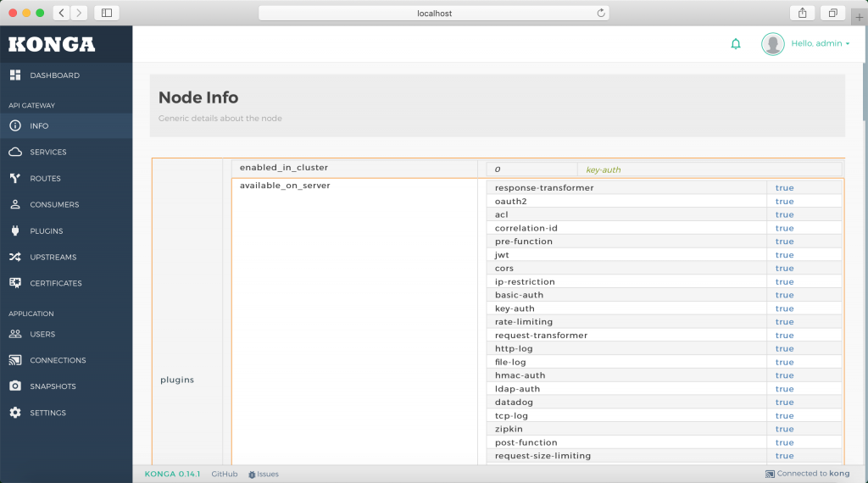
Task: Open a new tab with plus button
Action: coord(860,17)
